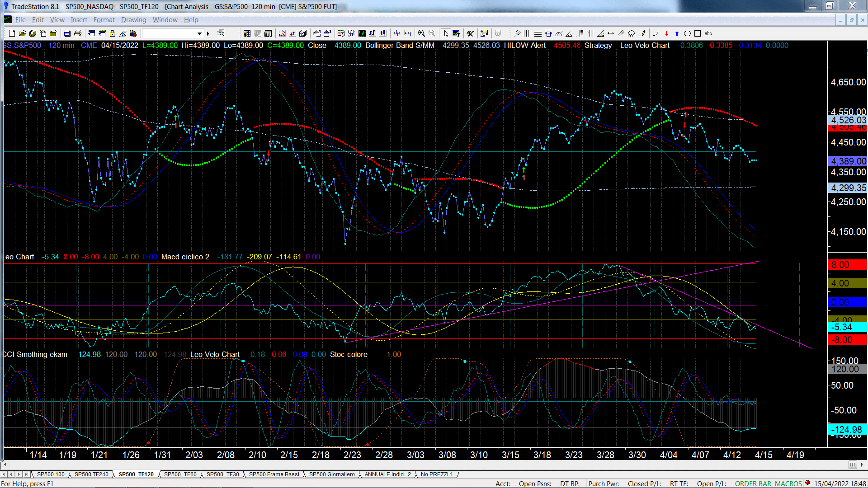
Task: Zoom out with magnifier minus icon
Action: pyautogui.click(x=432, y=33)
